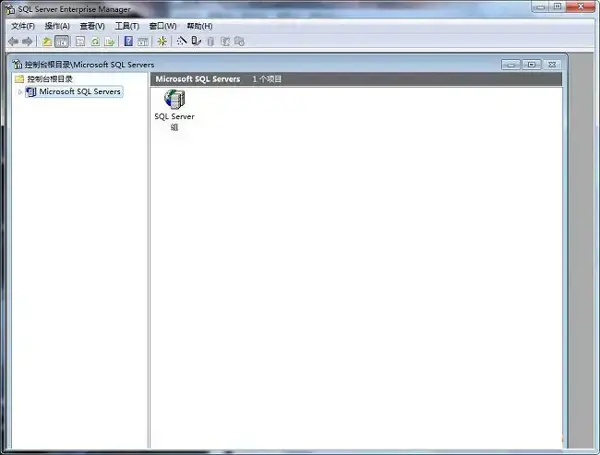This screenshot has width=600, height=455.
Task: Close the inner console window
Action: click(x=552, y=64)
